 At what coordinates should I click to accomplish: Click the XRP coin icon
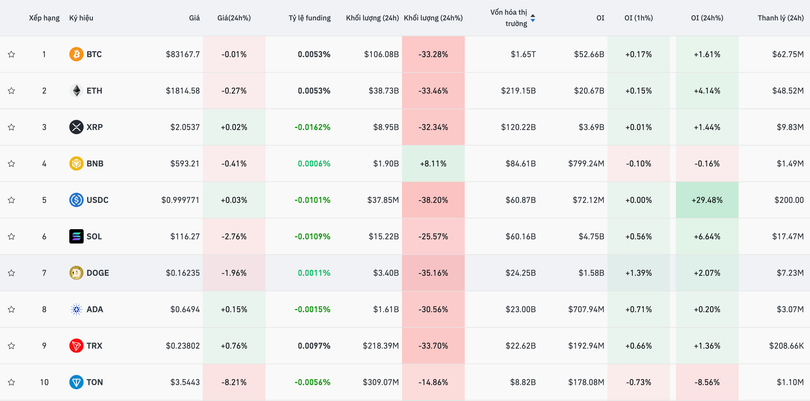click(76, 127)
